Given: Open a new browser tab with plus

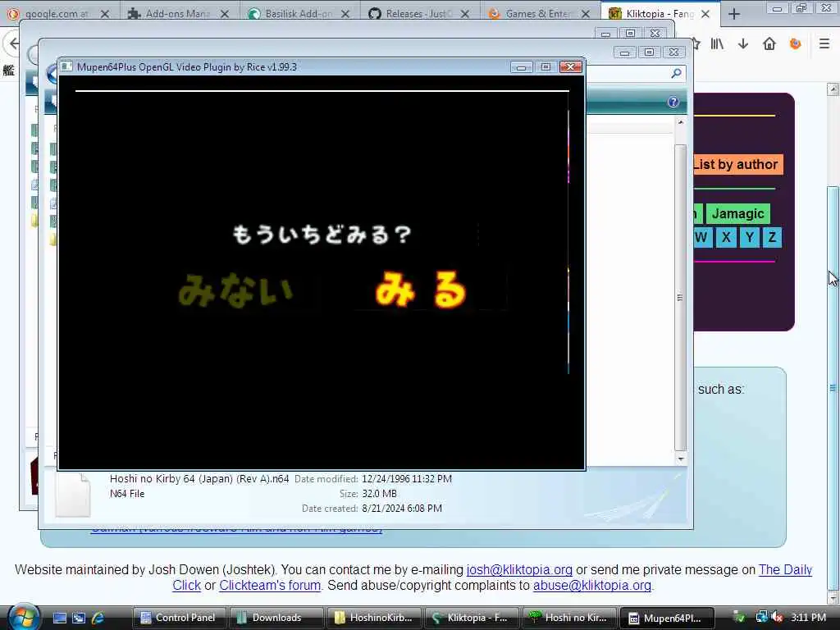Looking at the screenshot, I should tap(734, 15).
